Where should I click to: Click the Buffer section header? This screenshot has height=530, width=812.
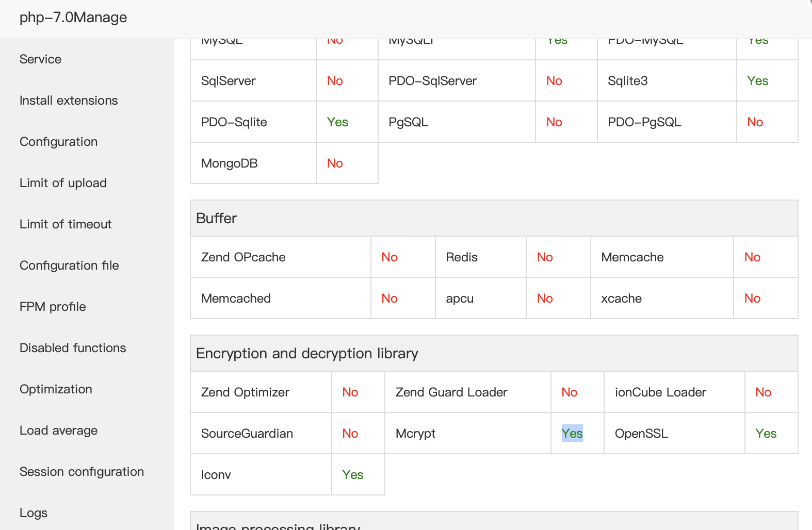[x=216, y=219]
